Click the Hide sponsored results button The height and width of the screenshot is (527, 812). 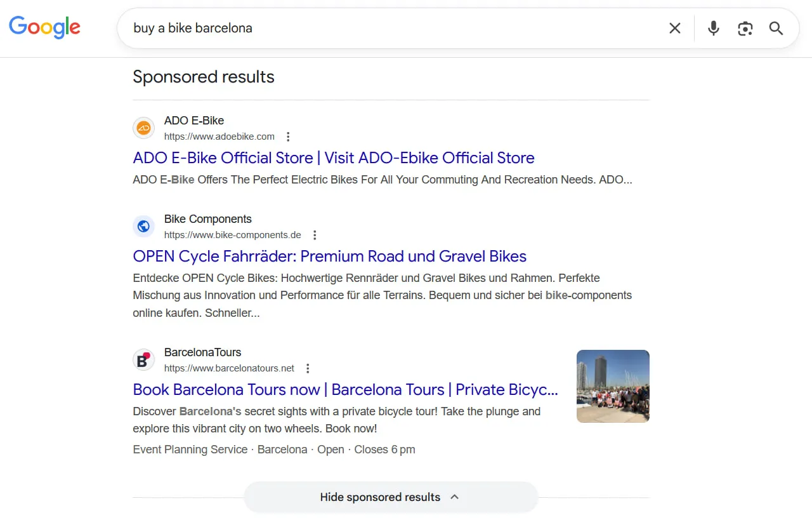380,497
